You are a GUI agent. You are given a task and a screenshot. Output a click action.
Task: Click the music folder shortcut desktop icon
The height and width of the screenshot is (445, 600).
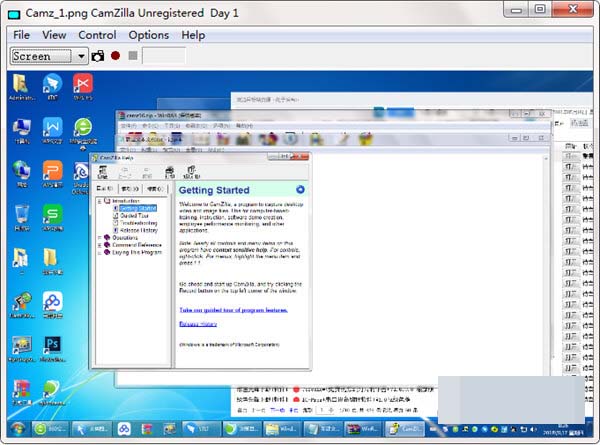21,261
